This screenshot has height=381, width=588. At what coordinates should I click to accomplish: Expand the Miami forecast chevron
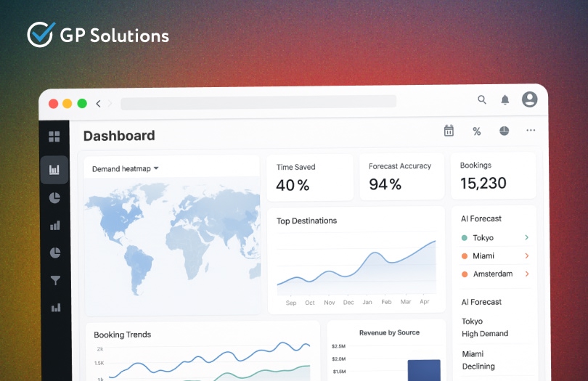point(526,255)
